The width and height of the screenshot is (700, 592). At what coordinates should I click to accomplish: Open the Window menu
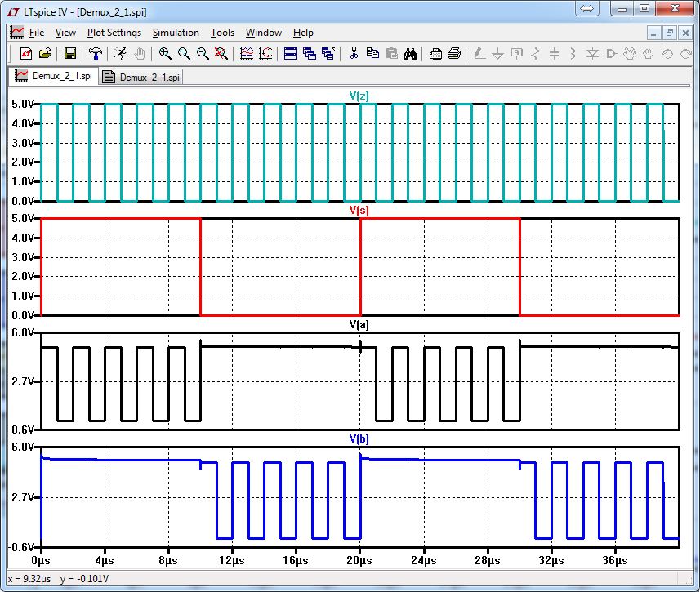(264, 33)
